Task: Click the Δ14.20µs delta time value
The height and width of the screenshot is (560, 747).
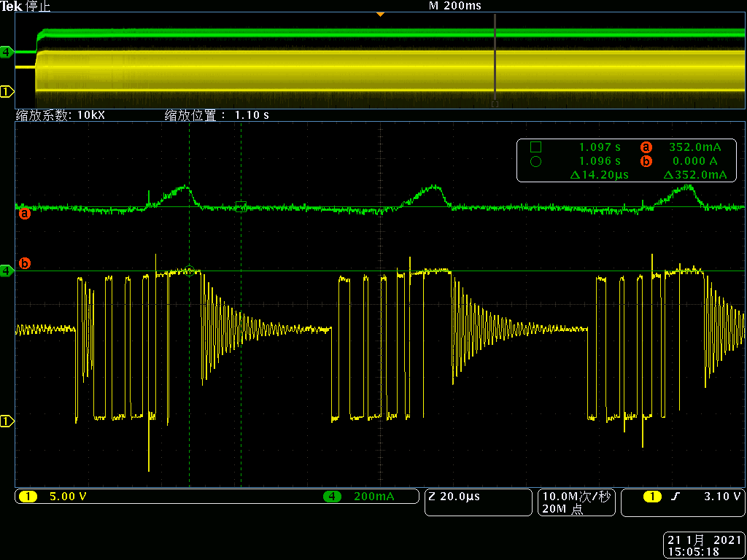Action: 599,175
